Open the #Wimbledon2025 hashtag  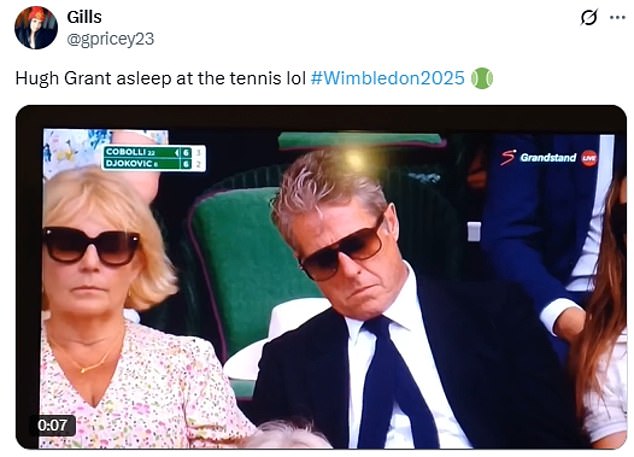click(387, 78)
